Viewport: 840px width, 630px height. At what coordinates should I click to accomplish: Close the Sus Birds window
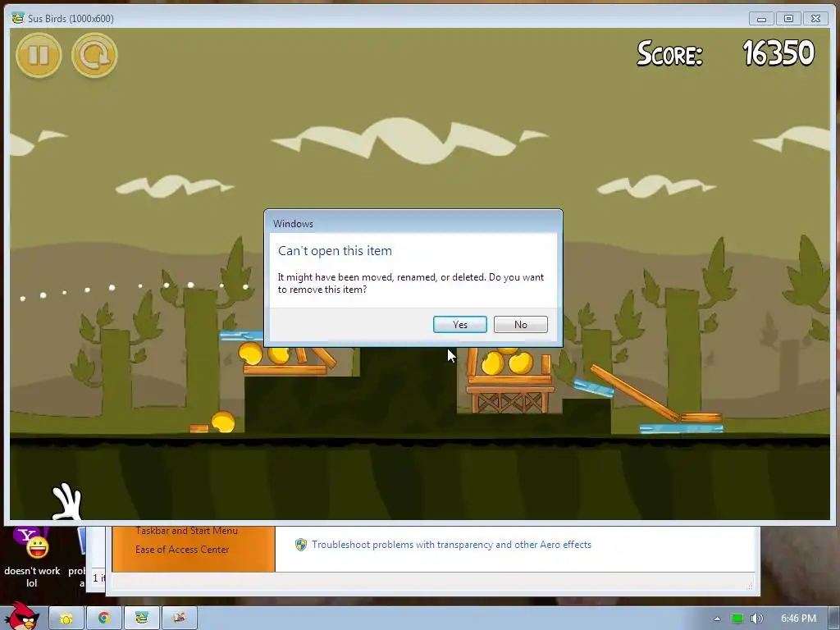816,19
